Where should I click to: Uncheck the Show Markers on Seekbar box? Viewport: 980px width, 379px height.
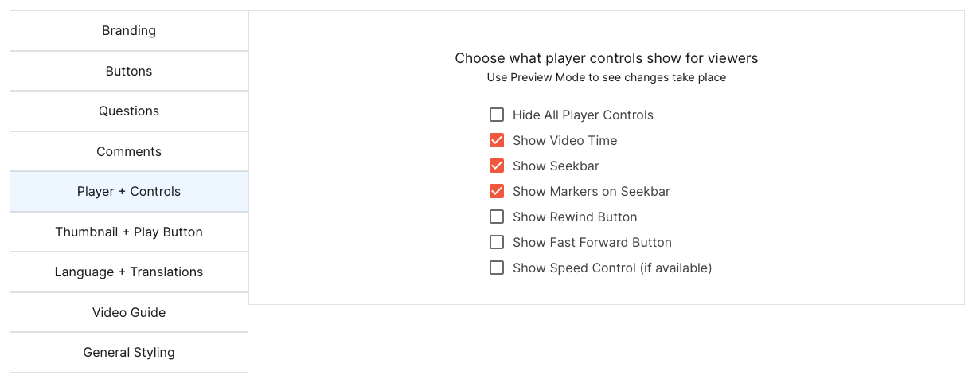[497, 191]
